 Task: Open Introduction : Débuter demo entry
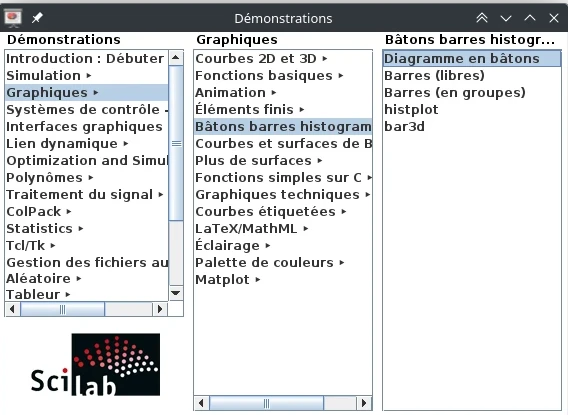pos(87,58)
